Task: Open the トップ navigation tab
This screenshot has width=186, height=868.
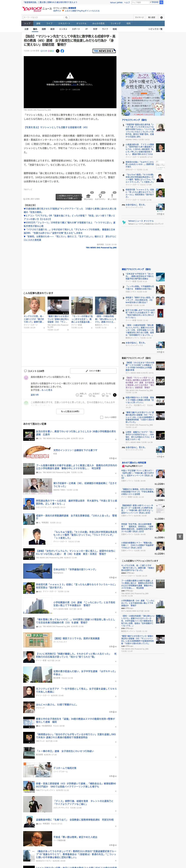Action: tap(27, 24)
